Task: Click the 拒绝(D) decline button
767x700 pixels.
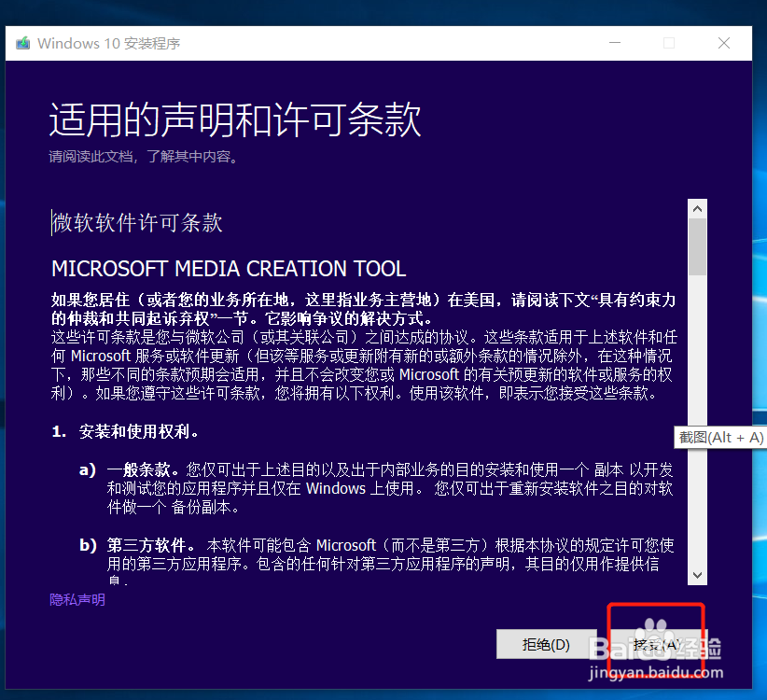Action: coord(546,644)
